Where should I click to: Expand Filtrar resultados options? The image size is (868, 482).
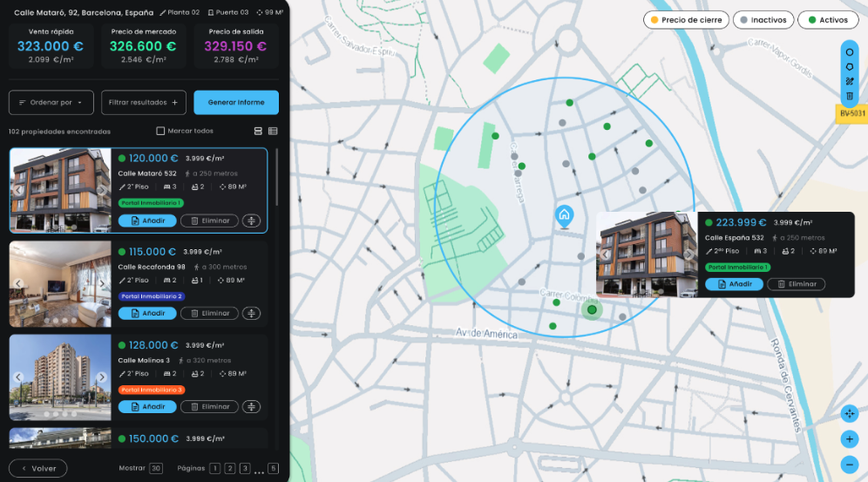[x=144, y=102]
